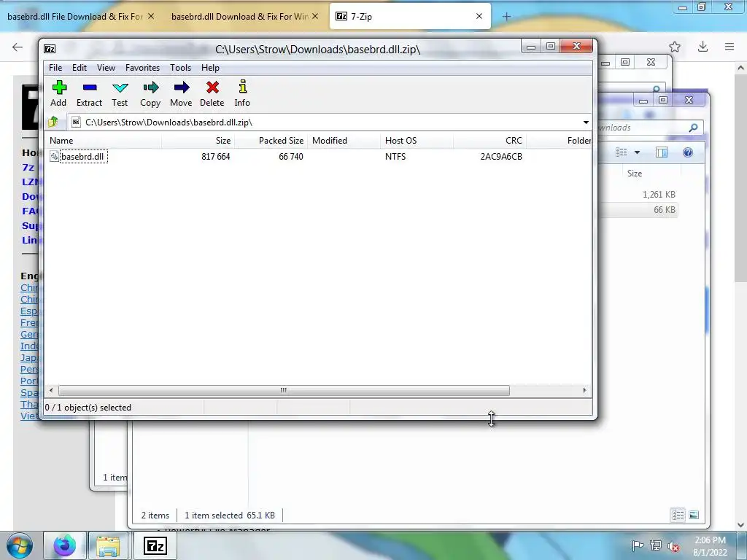
Task: Click the Add toolbar icon in 7-Zip
Action: point(59,87)
